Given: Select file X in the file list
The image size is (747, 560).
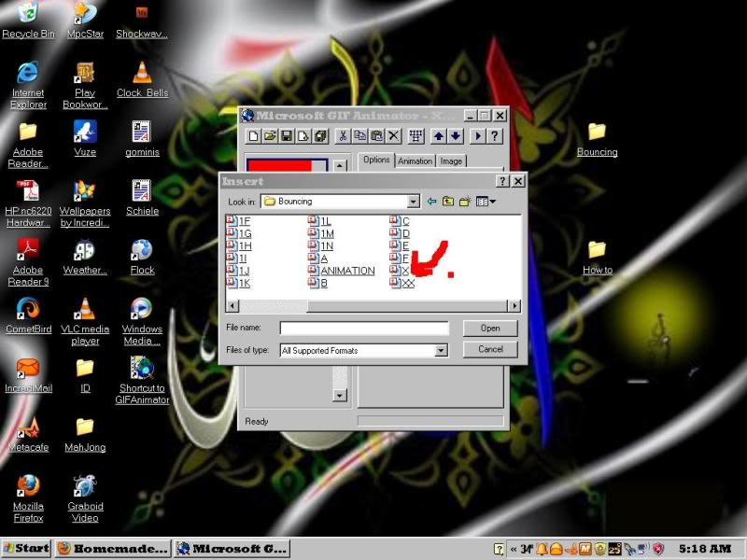Looking at the screenshot, I should [x=400, y=271].
